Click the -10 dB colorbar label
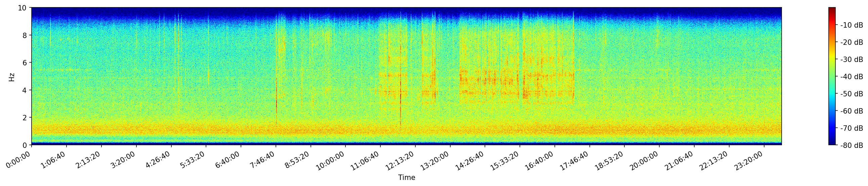The height and width of the screenshot is (186, 868). point(852,25)
